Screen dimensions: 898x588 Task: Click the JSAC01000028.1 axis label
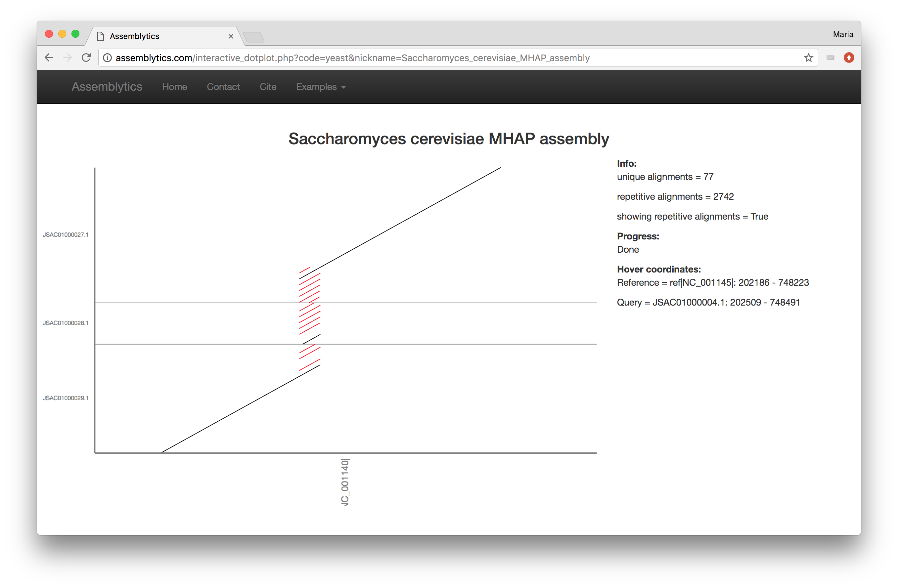coord(66,323)
